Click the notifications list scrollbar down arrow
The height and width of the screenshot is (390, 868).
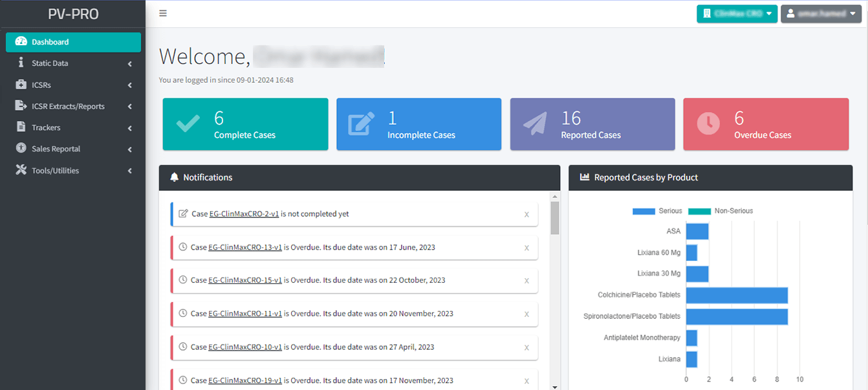[x=554, y=386]
